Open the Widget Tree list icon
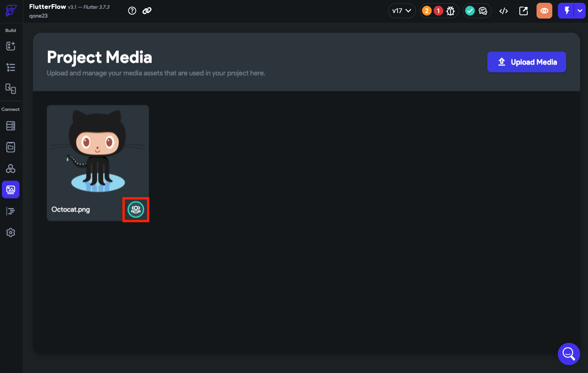 click(11, 67)
